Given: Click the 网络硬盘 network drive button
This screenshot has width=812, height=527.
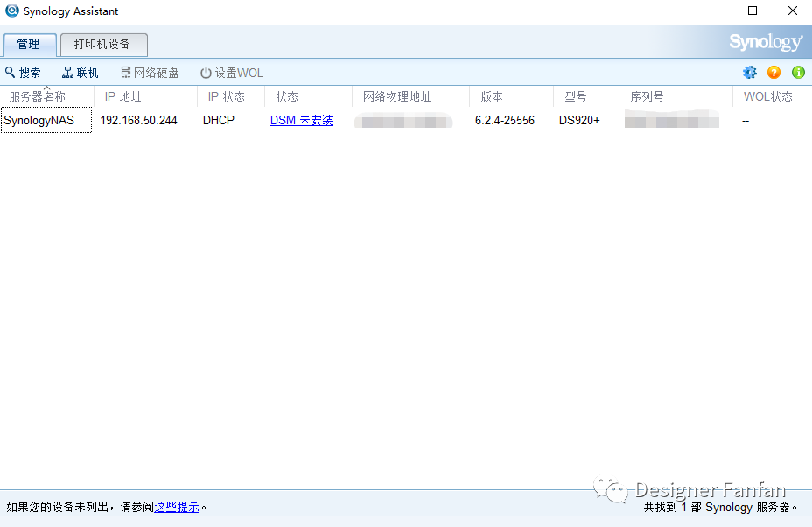Looking at the screenshot, I should tap(150, 73).
